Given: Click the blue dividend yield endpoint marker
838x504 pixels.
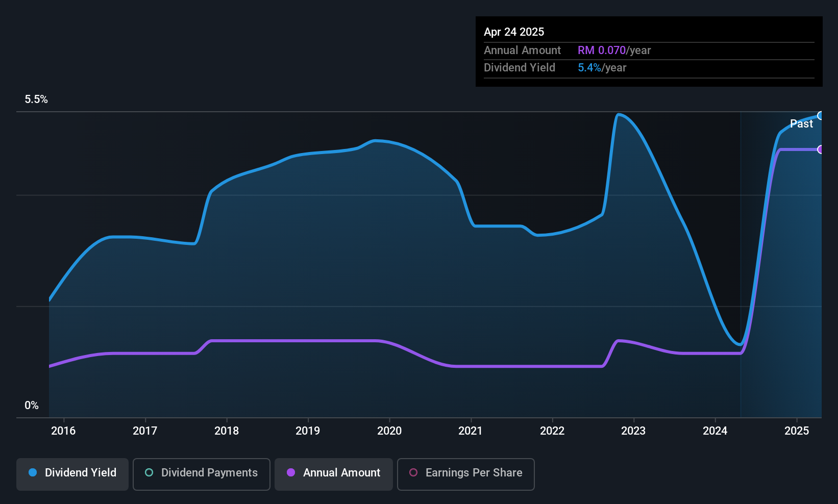Looking at the screenshot, I should (820, 116).
